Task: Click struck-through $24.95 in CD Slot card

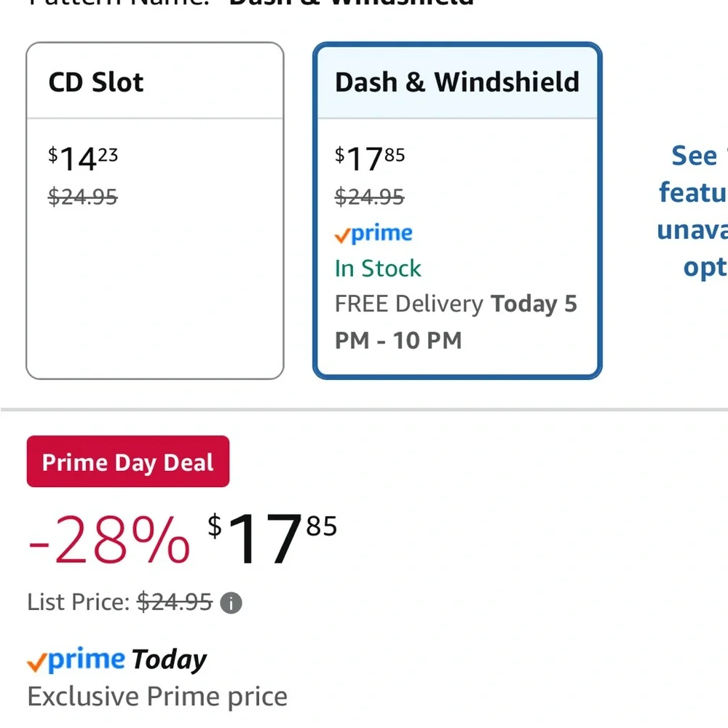Action: coord(83,197)
